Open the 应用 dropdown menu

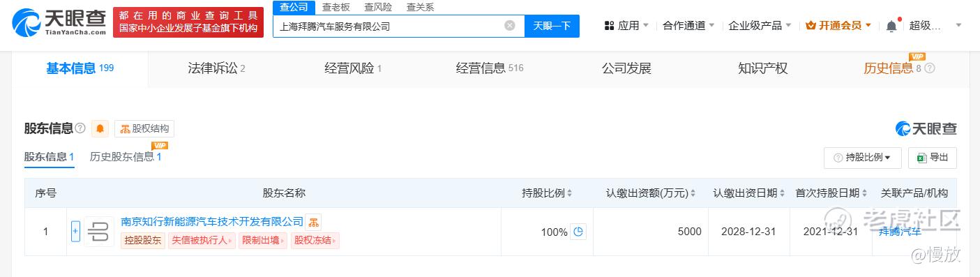(x=626, y=26)
